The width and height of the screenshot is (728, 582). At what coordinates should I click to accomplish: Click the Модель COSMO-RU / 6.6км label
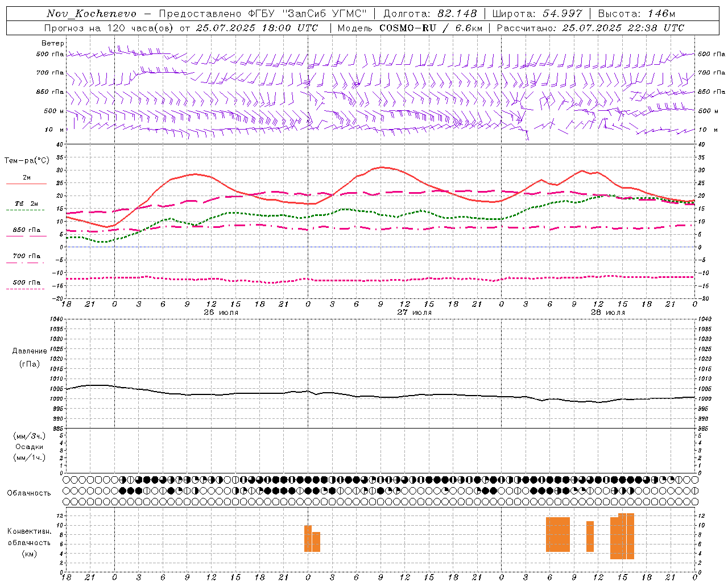point(409,28)
